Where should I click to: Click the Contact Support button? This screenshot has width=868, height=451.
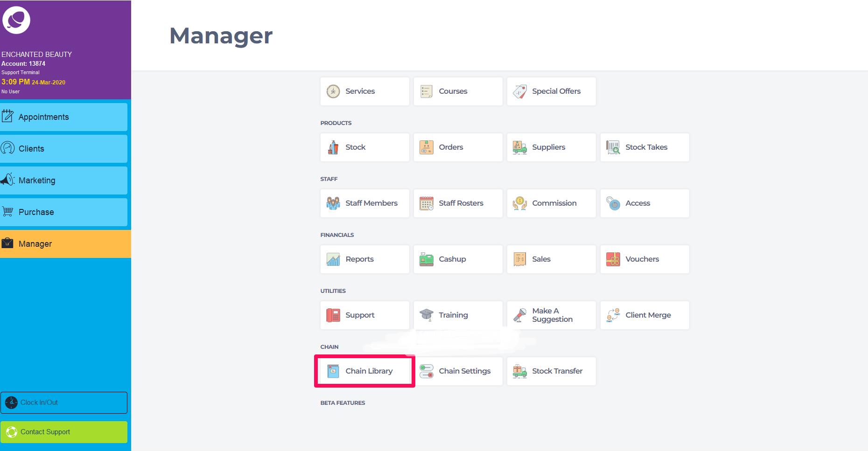coord(63,432)
